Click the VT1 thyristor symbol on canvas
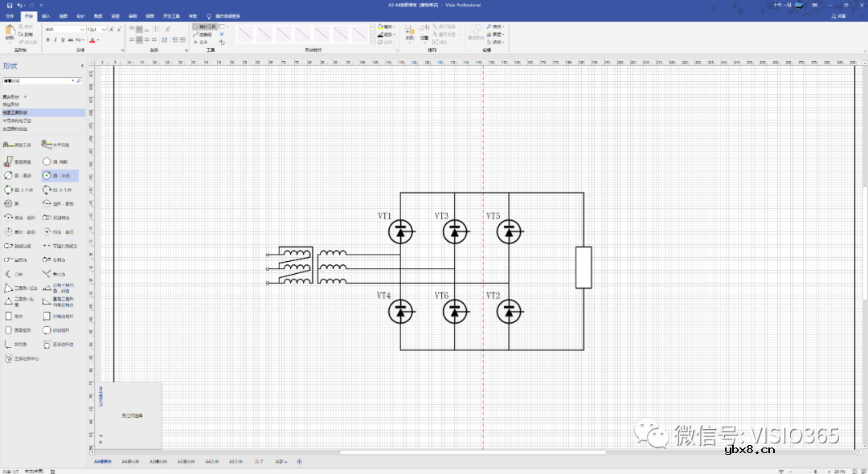 click(401, 232)
